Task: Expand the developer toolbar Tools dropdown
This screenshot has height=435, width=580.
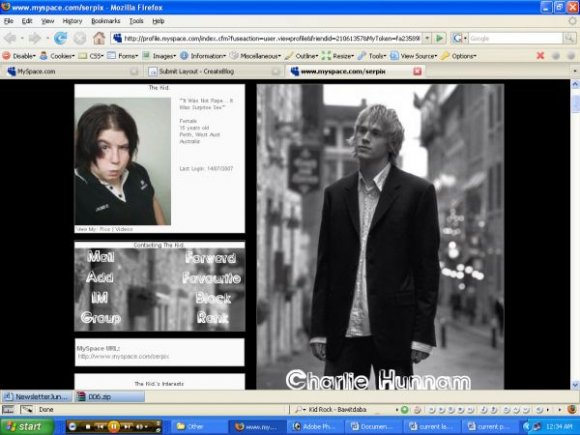Action: tap(372, 56)
